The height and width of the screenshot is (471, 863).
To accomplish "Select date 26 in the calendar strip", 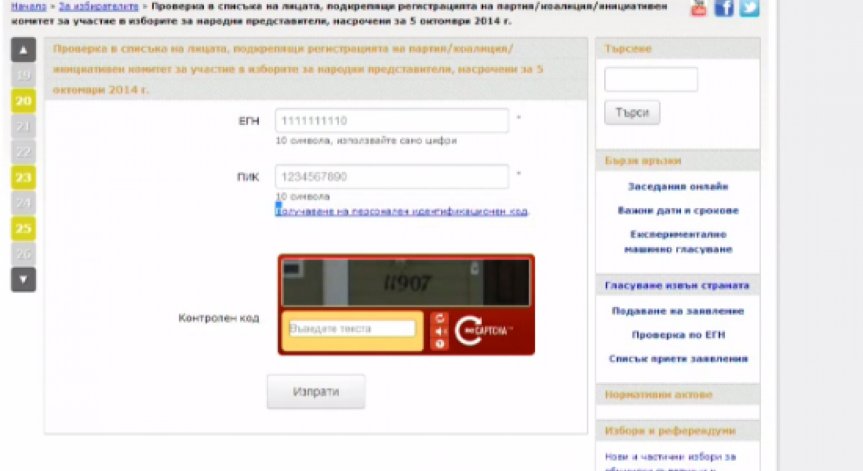I will [23, 254].
